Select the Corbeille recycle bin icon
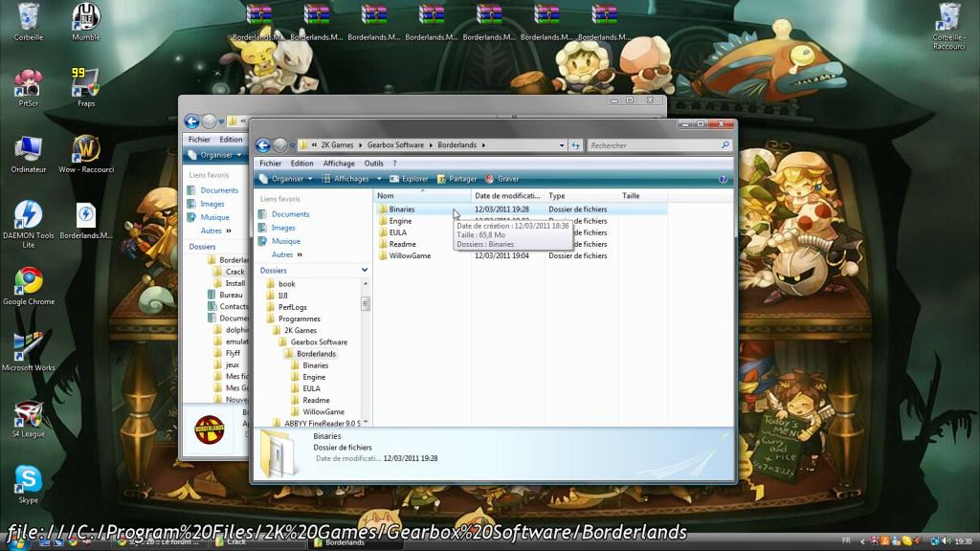The image size is (980, 551). (28, 22)
